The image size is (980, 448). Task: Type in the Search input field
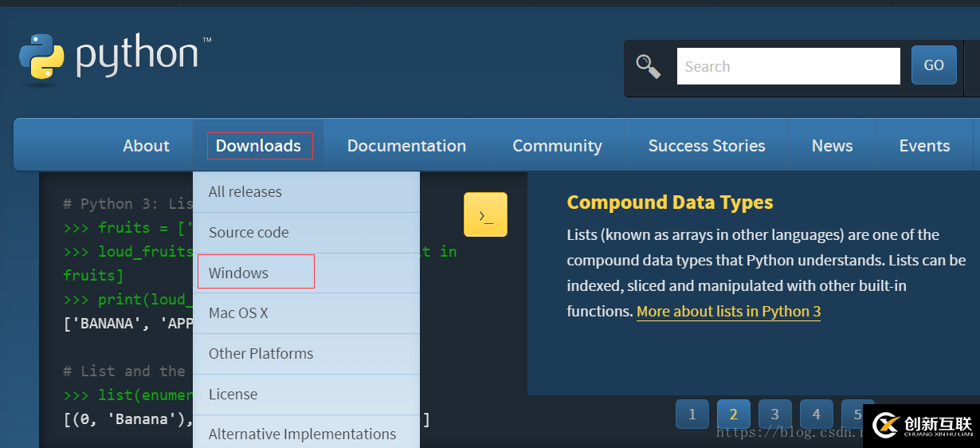click(x=788, y=66)
